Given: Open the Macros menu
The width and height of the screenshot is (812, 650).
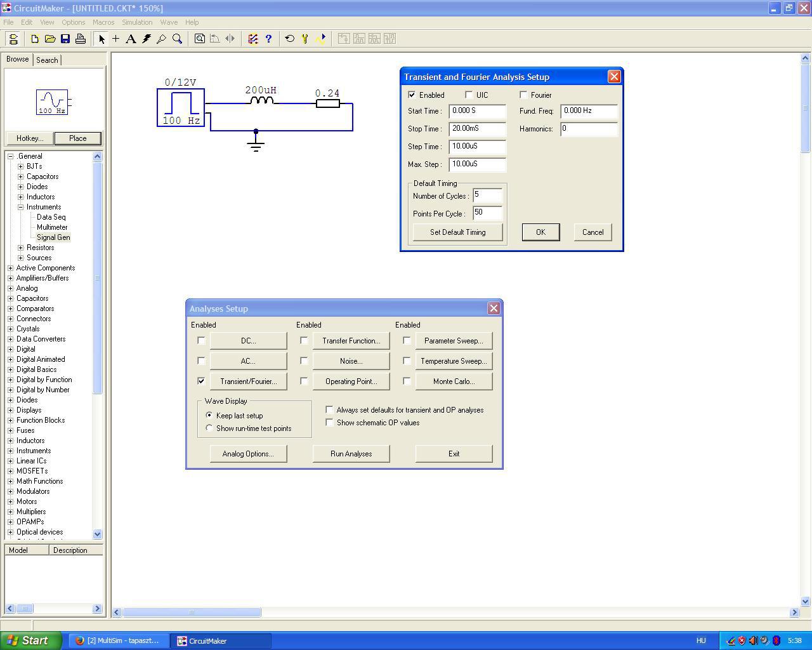Looking at the screenshot, I should pyautogui.click(x=103, y=22).
